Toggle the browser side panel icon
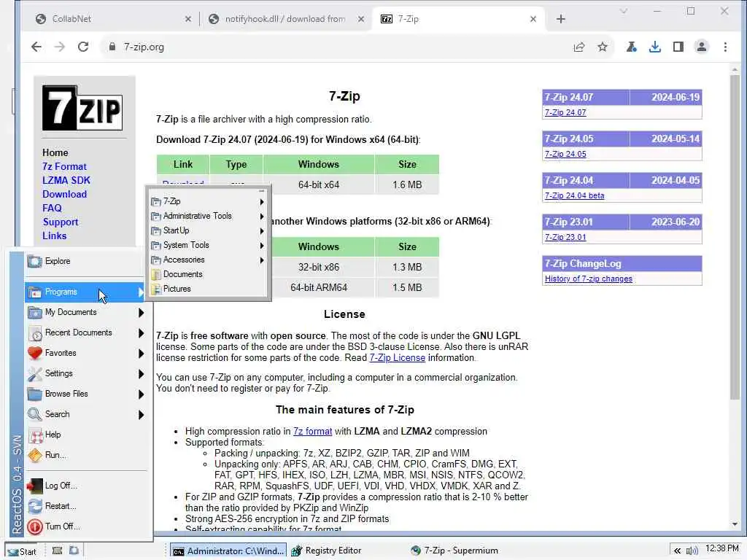747x560 pixels. pos(678,47)
